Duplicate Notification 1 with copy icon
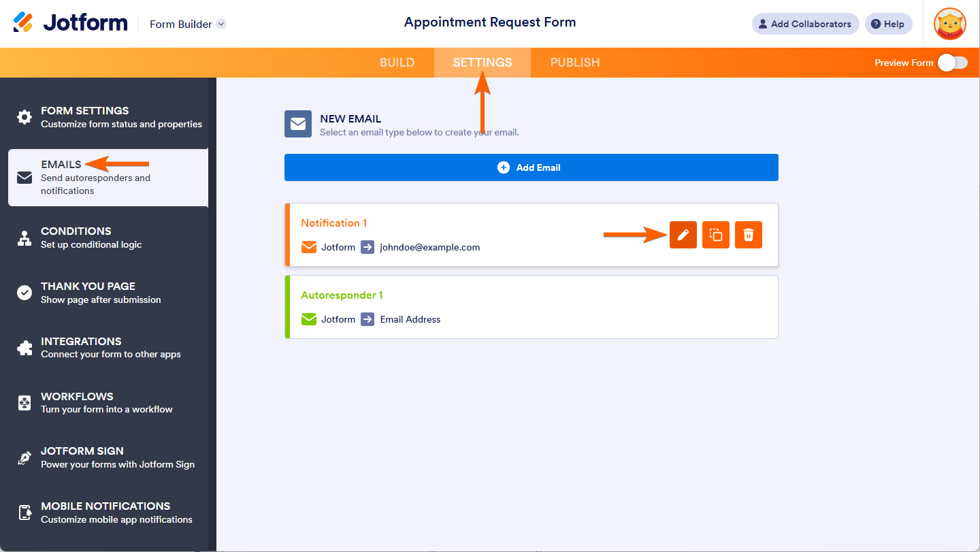The image size is (980, 552). pos(716,235)
